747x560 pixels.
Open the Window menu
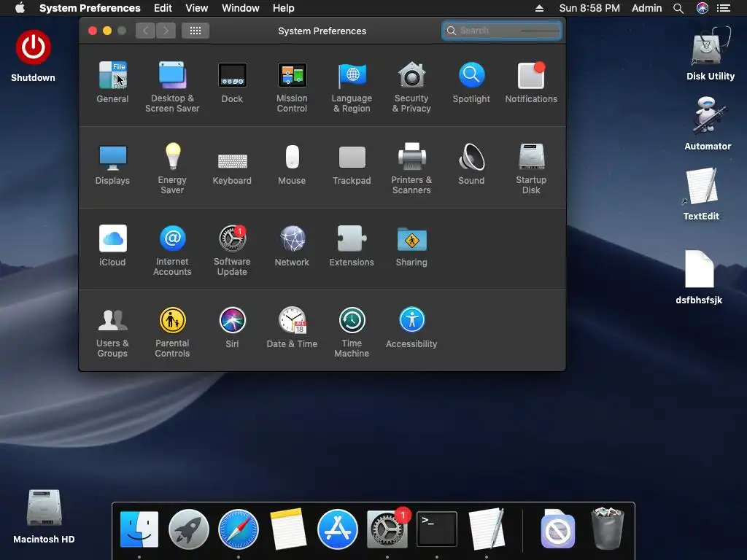241,8
